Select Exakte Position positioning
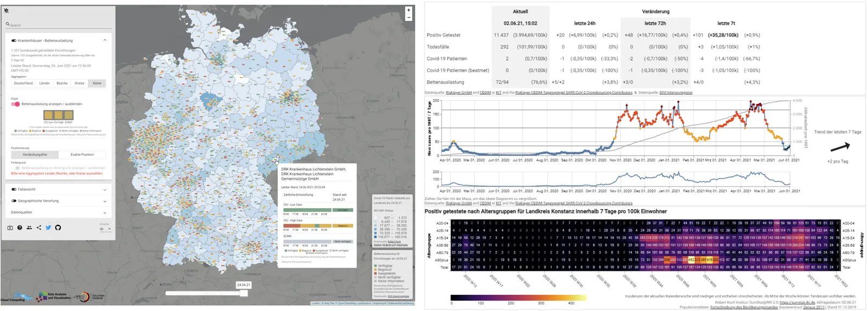This screenshot has height=311, width=868. [x=82, y=154]
